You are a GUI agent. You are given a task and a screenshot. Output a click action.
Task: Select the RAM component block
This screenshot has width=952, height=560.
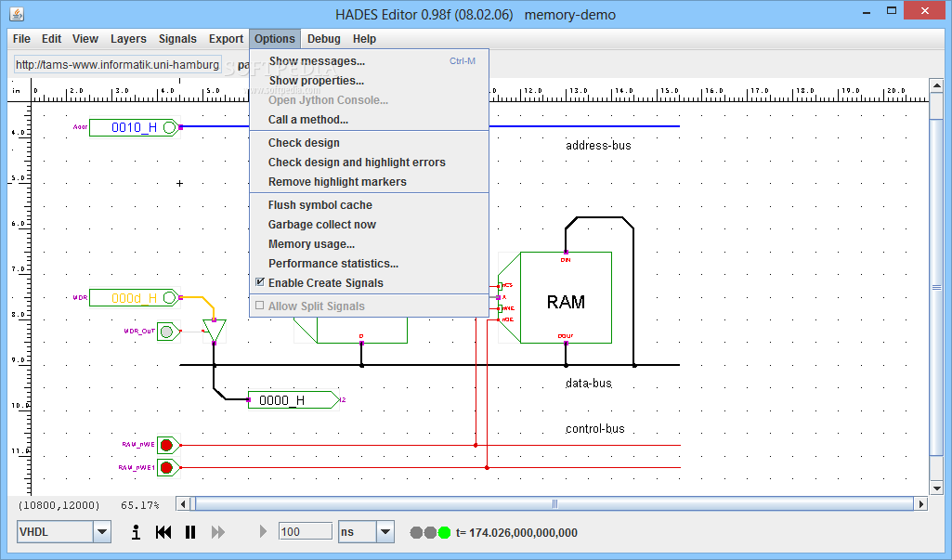tap(566, 297)
